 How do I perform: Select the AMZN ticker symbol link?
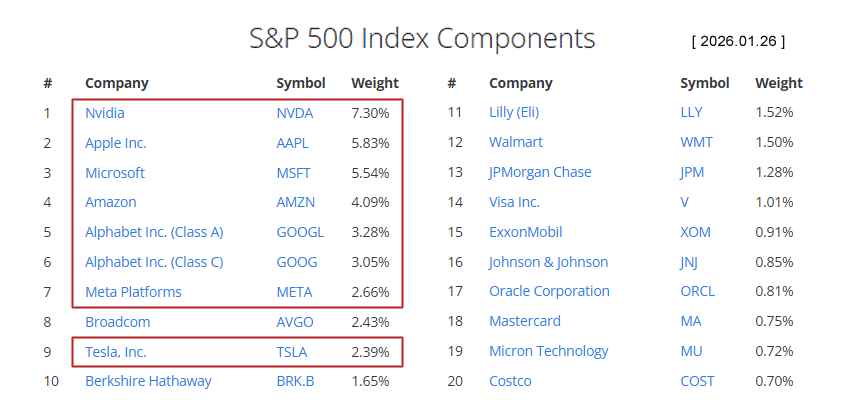[x=295, y=202]
